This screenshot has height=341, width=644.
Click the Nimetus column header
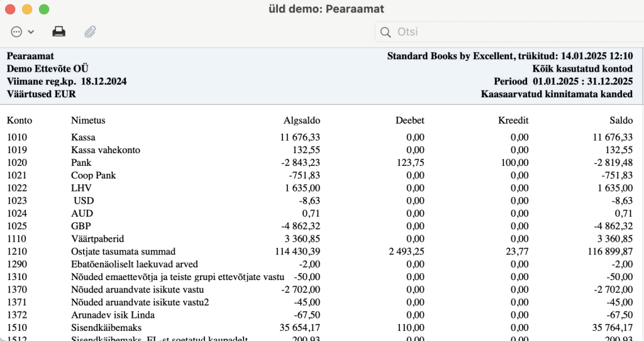coord(88,120)
